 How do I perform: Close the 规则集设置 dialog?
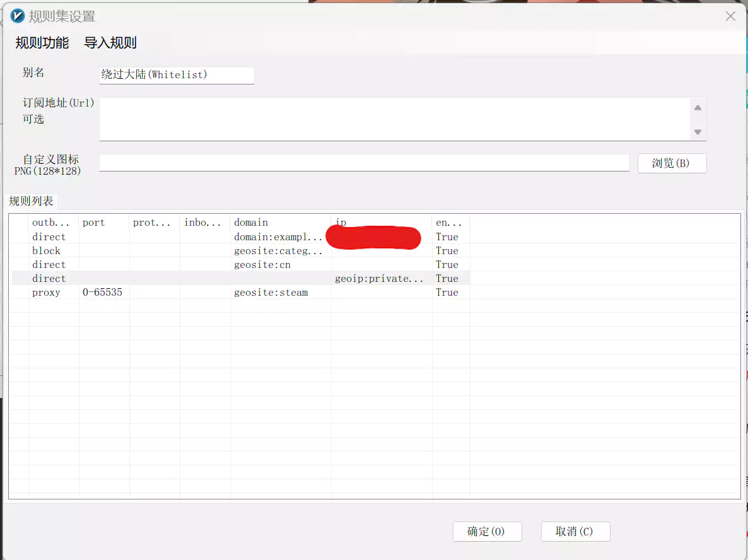pos(730,16)
